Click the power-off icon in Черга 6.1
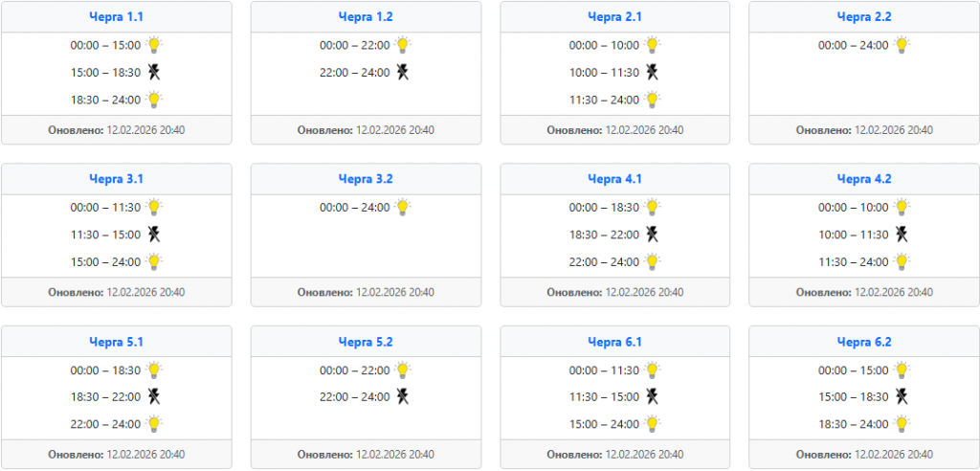This screenshot has height=471, width=980. tap(653, 396)
